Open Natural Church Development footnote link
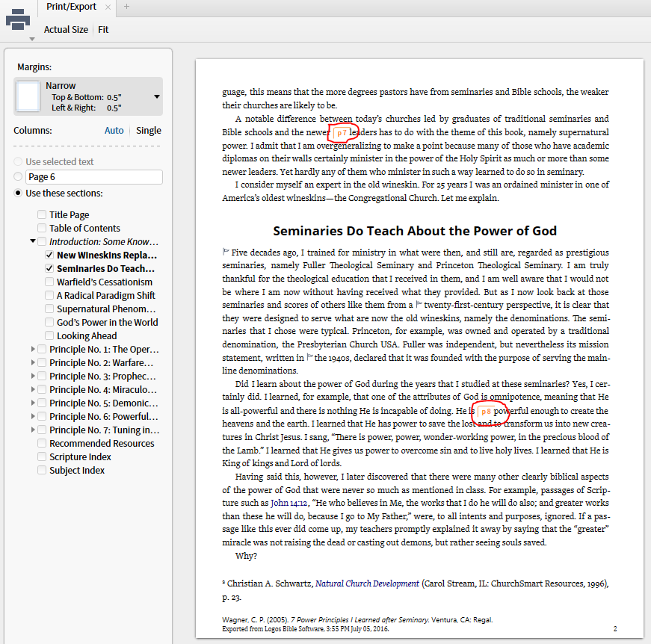 367,583
